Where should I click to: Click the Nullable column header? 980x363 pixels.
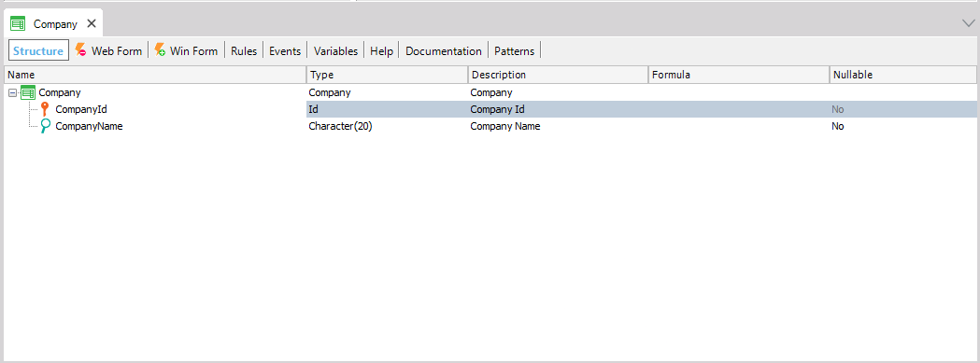pos(903,75)
